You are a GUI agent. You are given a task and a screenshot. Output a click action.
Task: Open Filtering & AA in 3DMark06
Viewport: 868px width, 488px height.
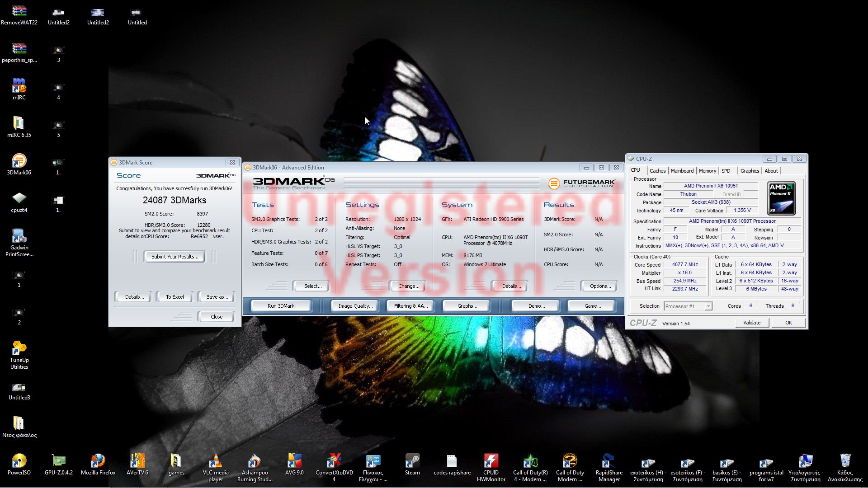410,306
